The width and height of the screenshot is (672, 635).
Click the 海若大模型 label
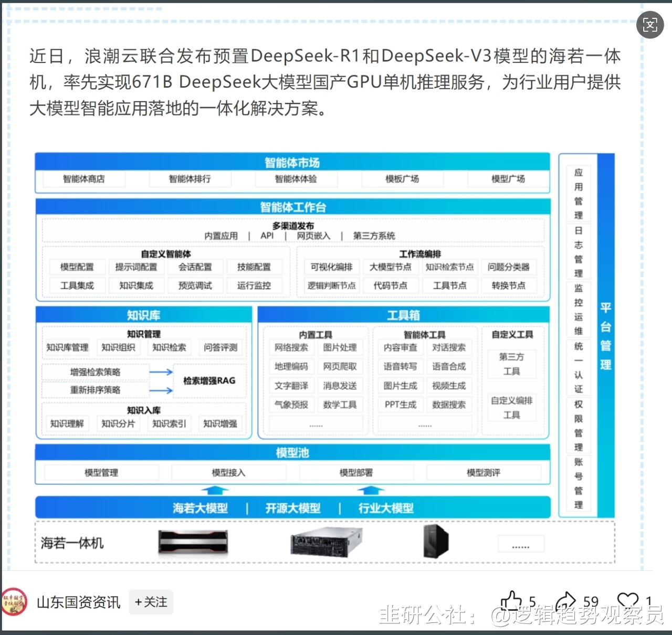pos(199,507)
